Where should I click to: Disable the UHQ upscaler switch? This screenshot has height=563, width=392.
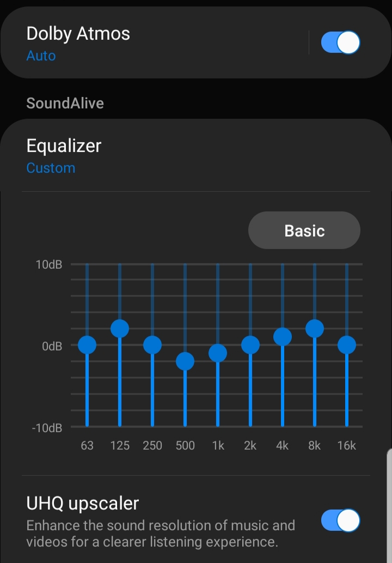click(x=341, y=520)
